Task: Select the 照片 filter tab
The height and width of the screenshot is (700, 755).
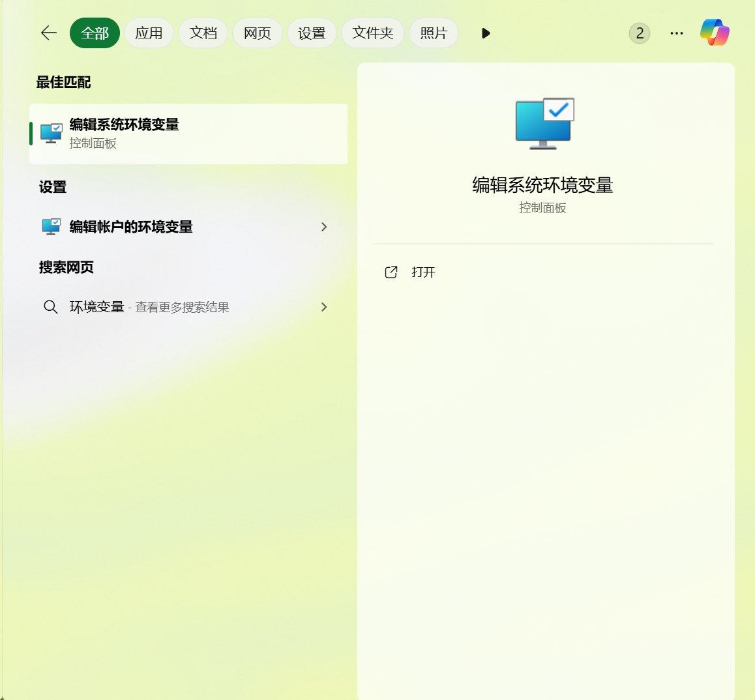Action: 434,33
